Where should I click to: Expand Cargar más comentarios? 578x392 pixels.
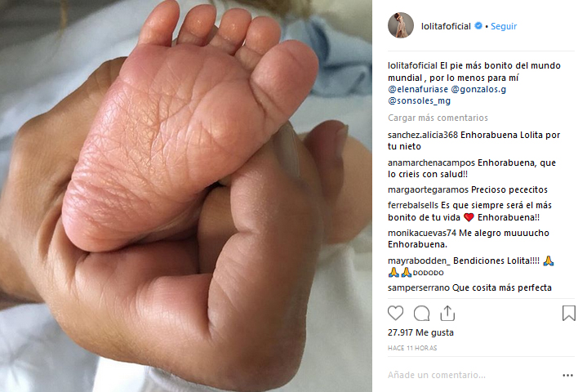tap(438, 118)
